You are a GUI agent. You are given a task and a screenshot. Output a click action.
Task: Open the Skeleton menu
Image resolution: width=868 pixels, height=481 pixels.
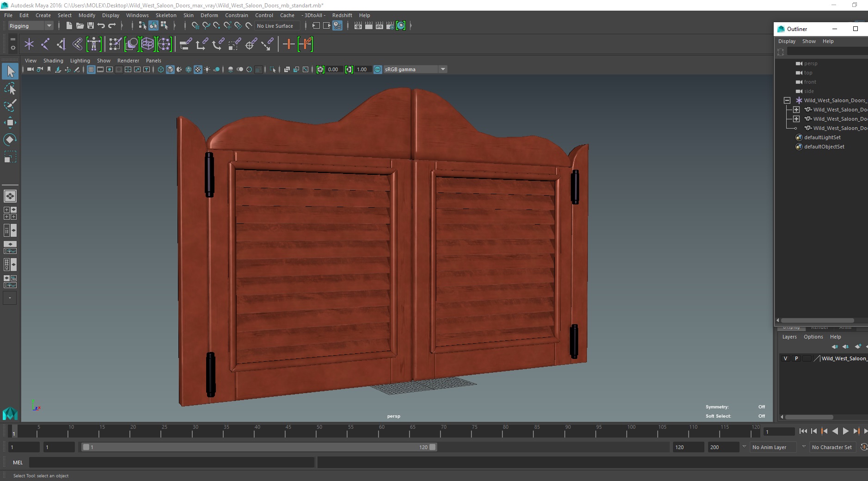(x=166, y=15)
